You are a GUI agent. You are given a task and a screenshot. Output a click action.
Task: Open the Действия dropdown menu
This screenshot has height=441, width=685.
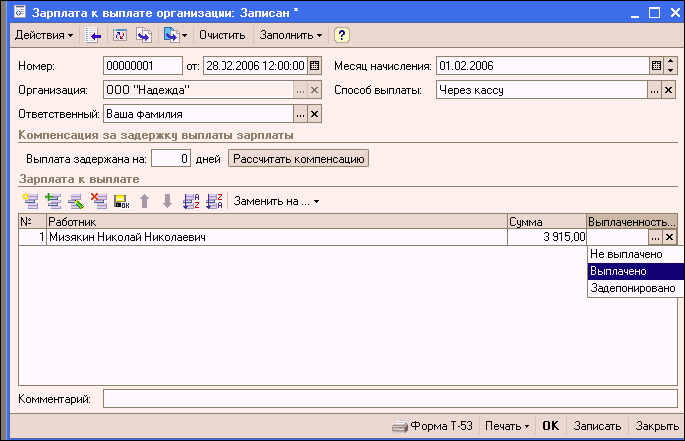[x=43, y=35]
